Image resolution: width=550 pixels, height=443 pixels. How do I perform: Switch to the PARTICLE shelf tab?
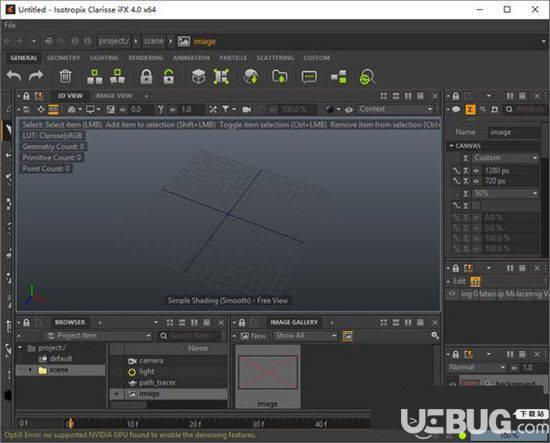(x=233, y=58)
